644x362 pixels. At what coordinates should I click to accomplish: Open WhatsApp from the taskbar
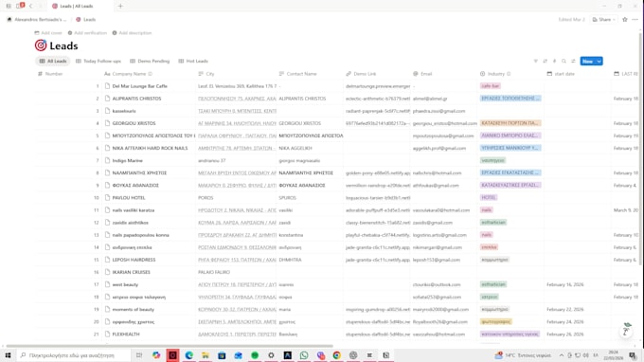[304, 355]
